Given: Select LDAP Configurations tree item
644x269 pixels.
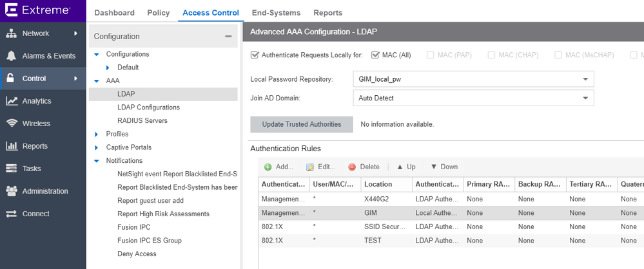Looking at the screenshot, I should pyautogui.click(x=148, y=107).
